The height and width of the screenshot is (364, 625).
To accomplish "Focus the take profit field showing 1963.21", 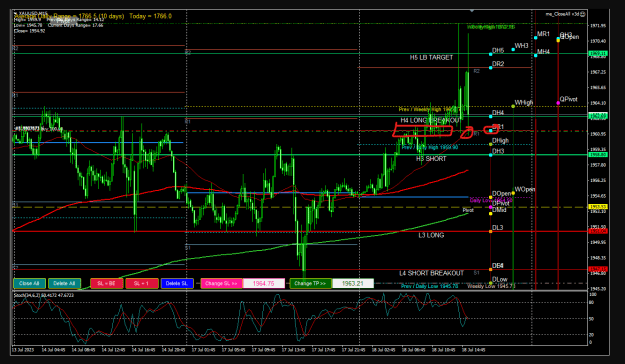I will (x=353, y=283).
